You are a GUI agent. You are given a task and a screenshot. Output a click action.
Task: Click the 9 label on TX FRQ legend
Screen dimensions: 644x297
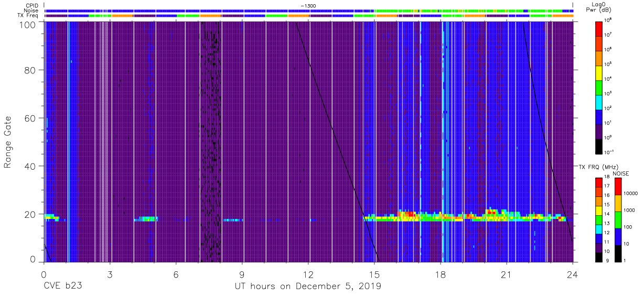click(607, 260)
